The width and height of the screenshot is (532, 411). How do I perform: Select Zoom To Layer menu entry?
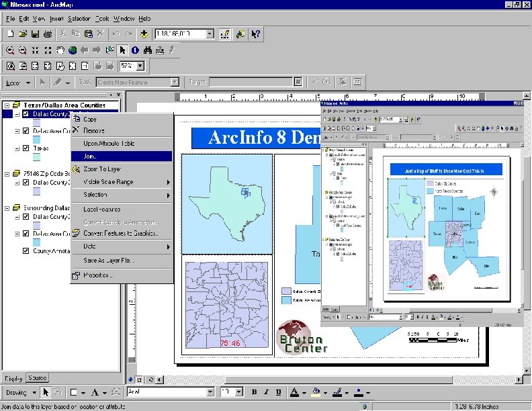pos(122,169)
